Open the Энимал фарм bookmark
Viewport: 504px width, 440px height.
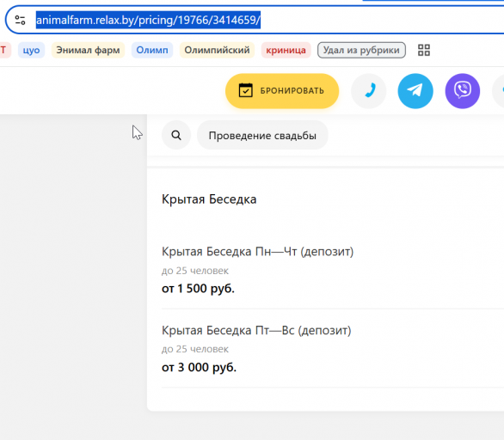click(x=88, y=50)
